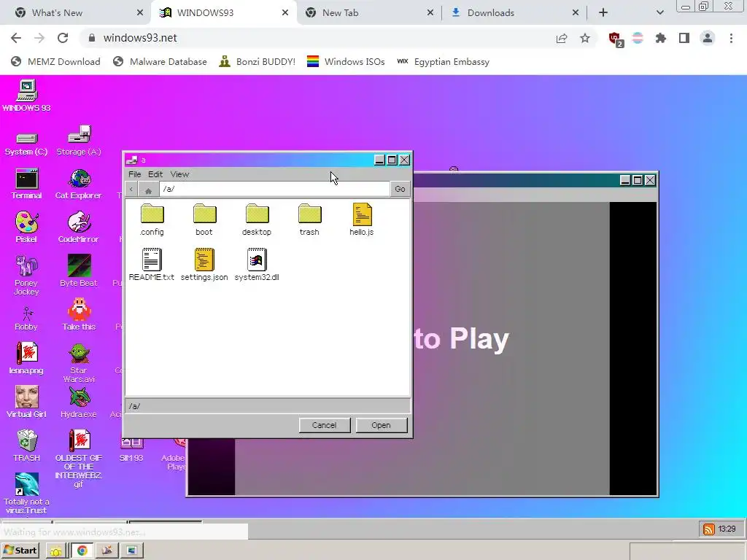Launch the Robby stick figure icon
The image size is (747, 560).
(26, 319)
